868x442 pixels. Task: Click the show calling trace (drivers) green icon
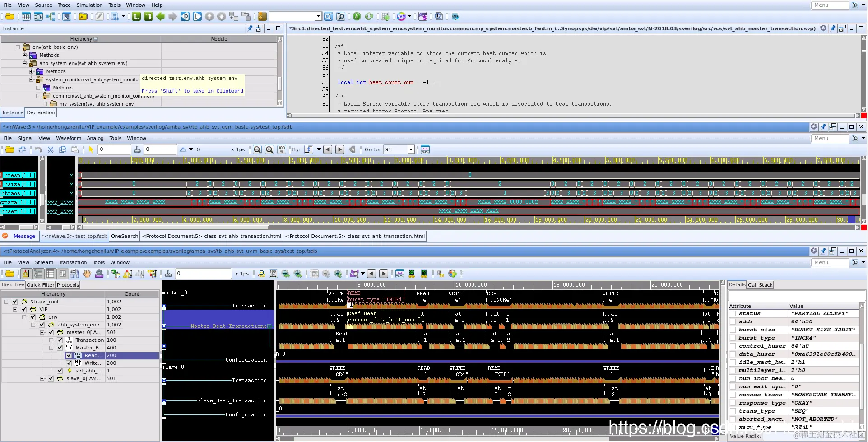coord(136,16)
